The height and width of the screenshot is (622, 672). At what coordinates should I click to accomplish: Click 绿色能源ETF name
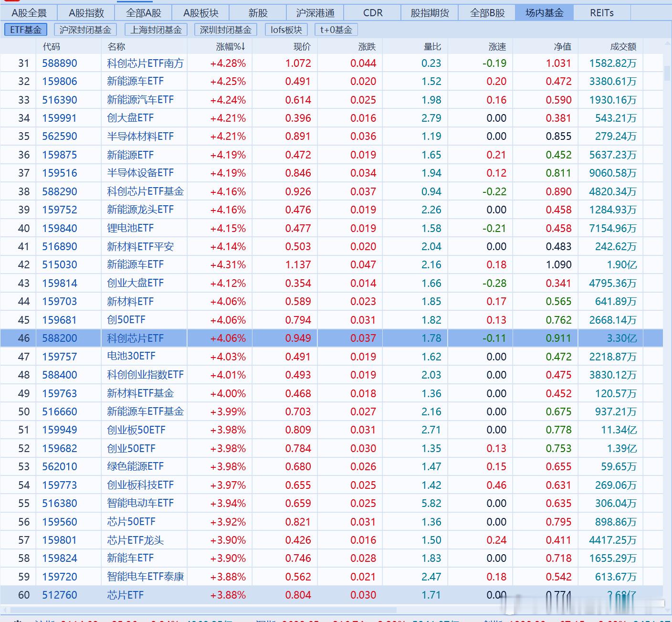pyautogui.click(x=136, y=466)
